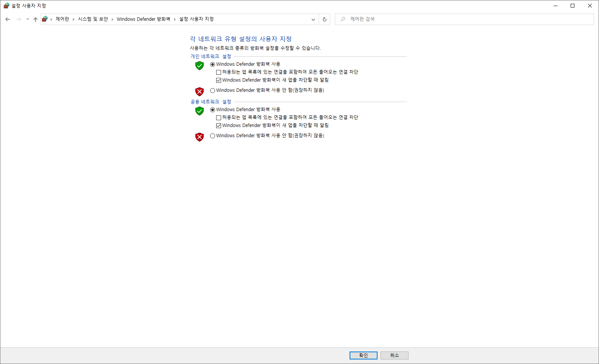Viewport: 599px width, 364px height.
Task: Check private network block all incoming connections box
Action: (218, 72)
